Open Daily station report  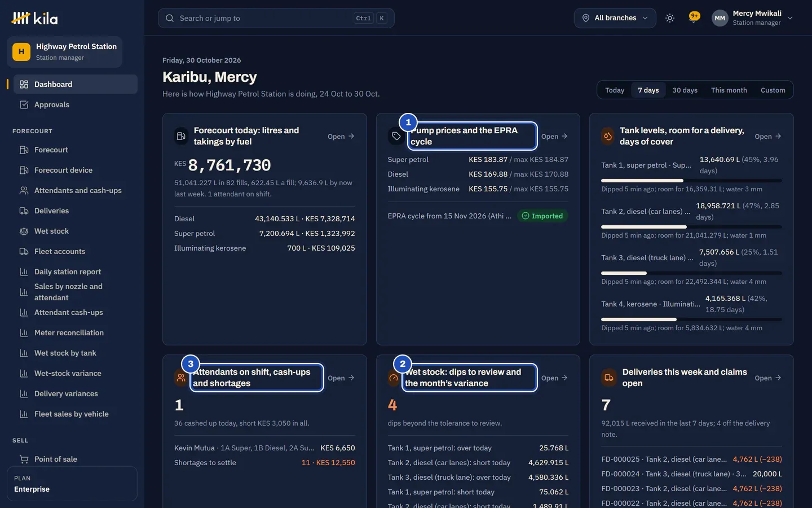point(76,271)
